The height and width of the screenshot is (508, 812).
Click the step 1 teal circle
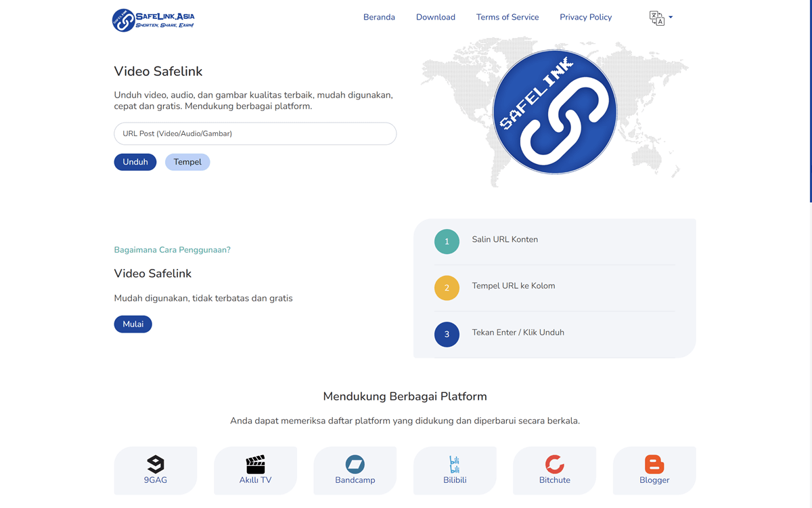pyautogui.click(x=447, y=242)
